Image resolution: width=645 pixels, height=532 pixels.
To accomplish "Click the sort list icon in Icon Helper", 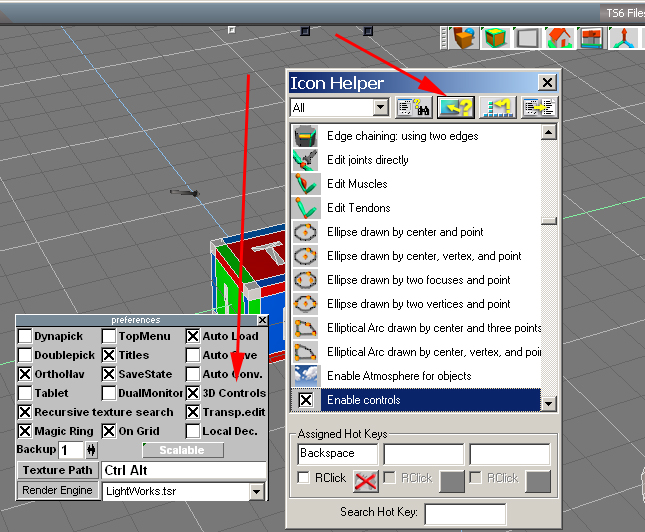I will click(x=498, y=108).
